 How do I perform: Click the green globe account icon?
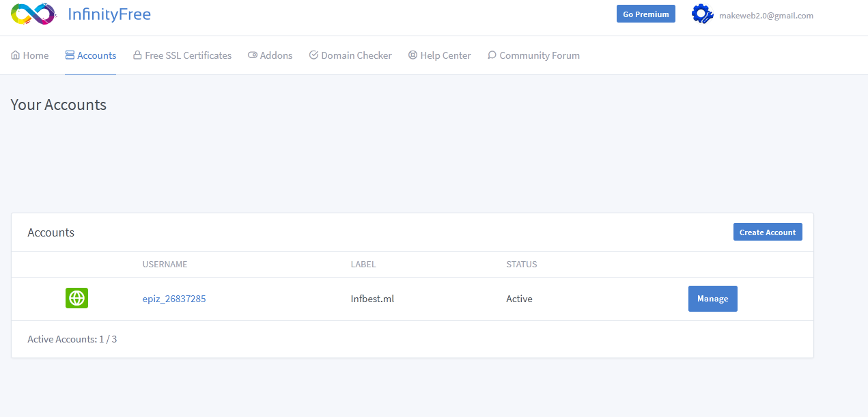point(76,298)
